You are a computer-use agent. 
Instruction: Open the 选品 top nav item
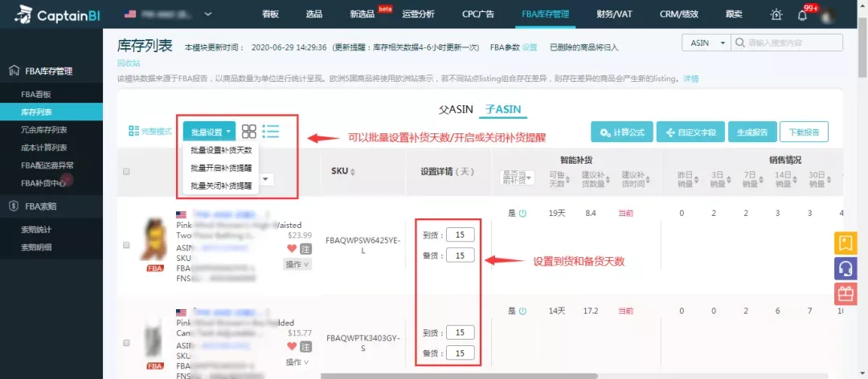click(x=314, y=14)
